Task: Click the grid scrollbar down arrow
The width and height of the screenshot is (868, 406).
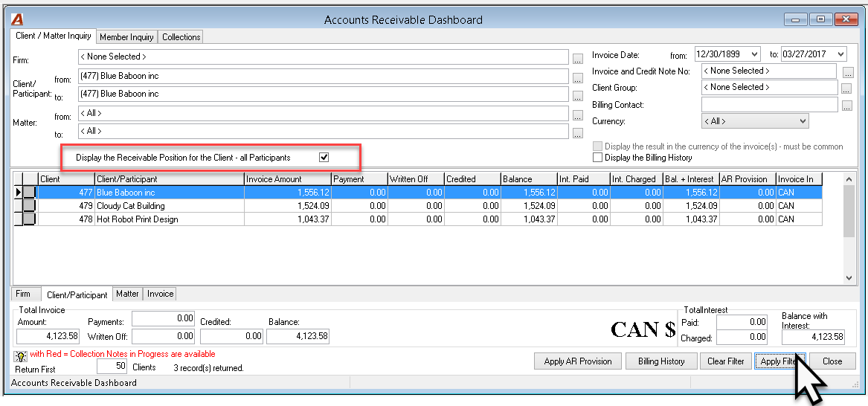Action: tap(849, 277)
